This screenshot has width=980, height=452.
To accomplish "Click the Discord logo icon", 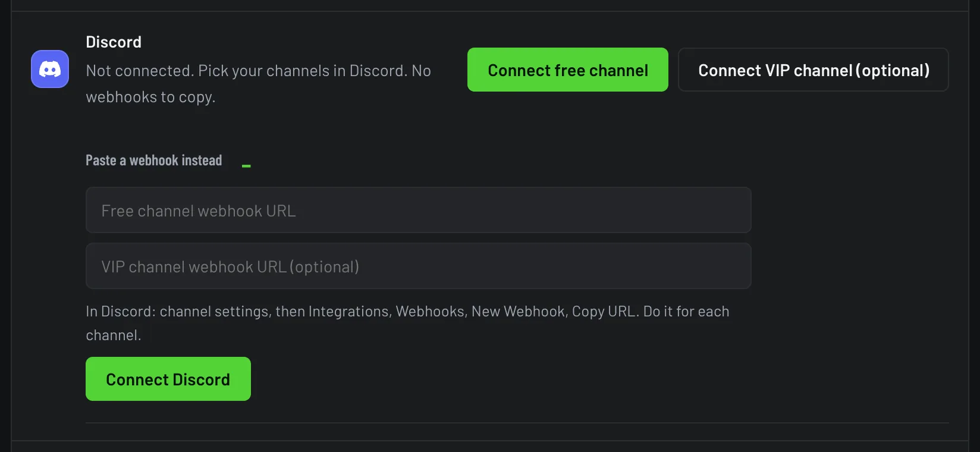I will tap(50, 69).
